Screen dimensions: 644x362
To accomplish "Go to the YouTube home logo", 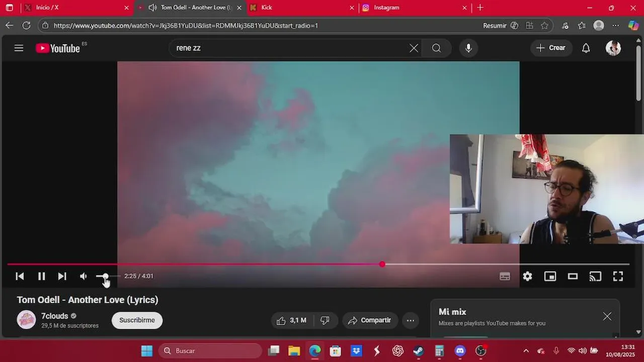I will pyautogui.click(x=58, y=48).
